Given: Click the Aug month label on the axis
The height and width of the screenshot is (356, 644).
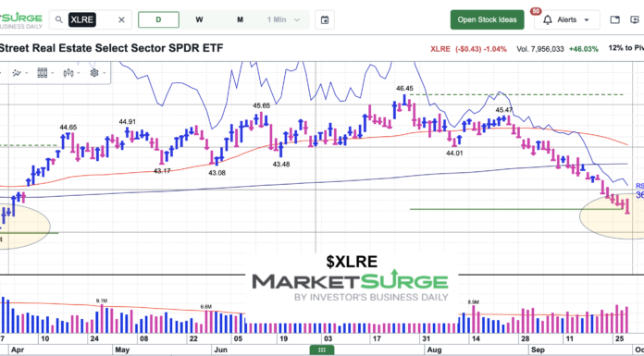Looking at the screenshot, I should 434,350.
